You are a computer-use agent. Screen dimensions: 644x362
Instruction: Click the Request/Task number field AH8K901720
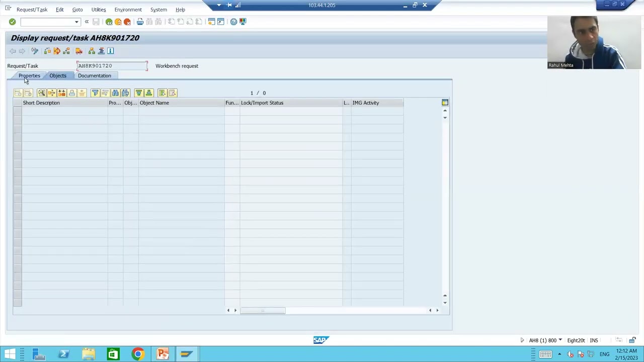(112, 66)
